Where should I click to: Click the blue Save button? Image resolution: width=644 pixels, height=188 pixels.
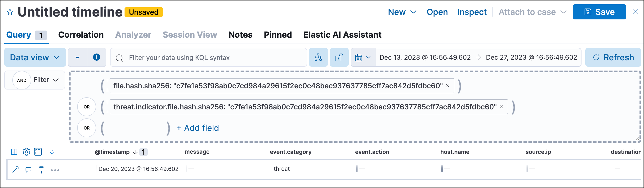[x=599, y=12]
